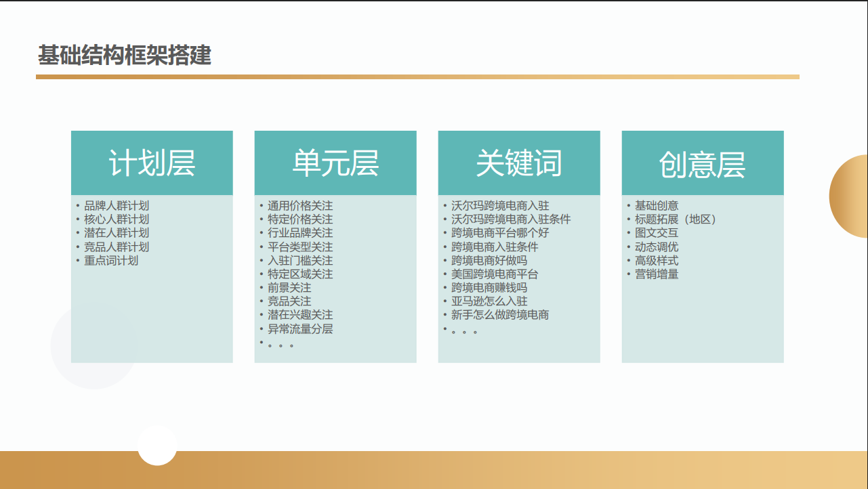This screenshot has width=868, height=489.
Task: Select the 计划层 header box
Action: pyautogui.click(x=152, y=163)
